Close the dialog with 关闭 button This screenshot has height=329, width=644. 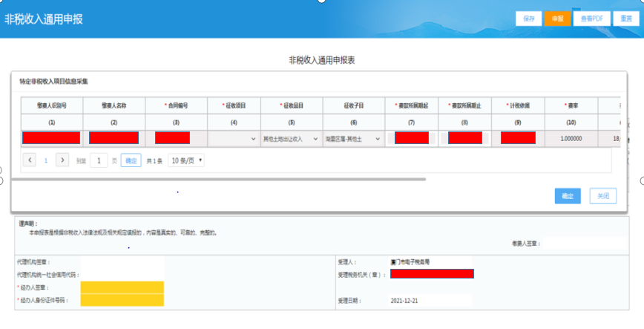pyautogui.click(x=603, y=196)
